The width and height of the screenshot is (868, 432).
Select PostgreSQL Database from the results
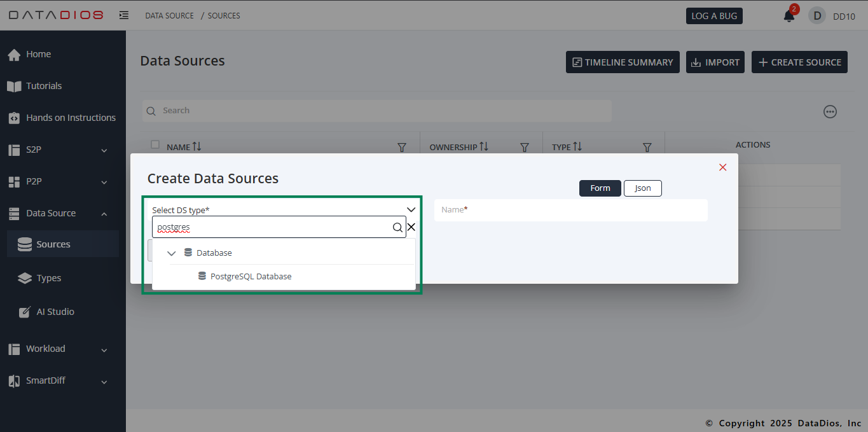(251, 275)
